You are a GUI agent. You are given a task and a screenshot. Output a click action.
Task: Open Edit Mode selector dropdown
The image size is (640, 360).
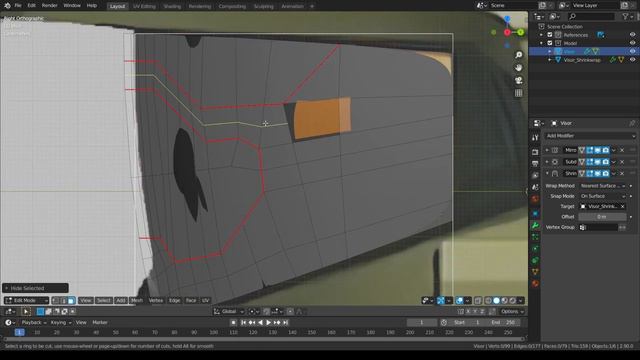(x=26, y=300)
